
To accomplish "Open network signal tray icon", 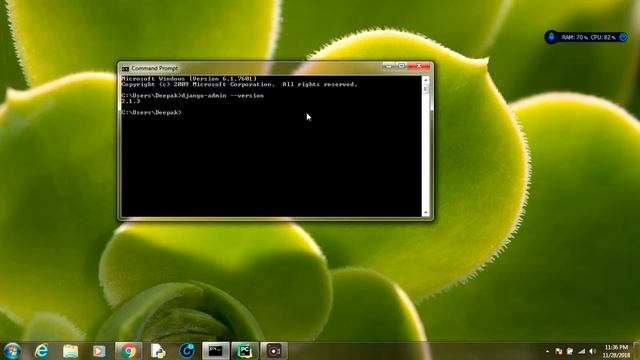I will pos(581,351).
